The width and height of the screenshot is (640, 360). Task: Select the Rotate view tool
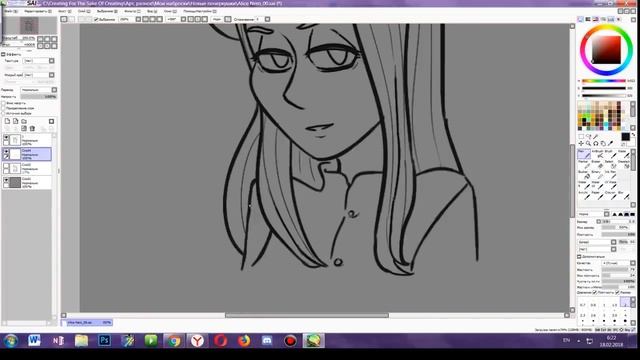[x=596, y=144]
